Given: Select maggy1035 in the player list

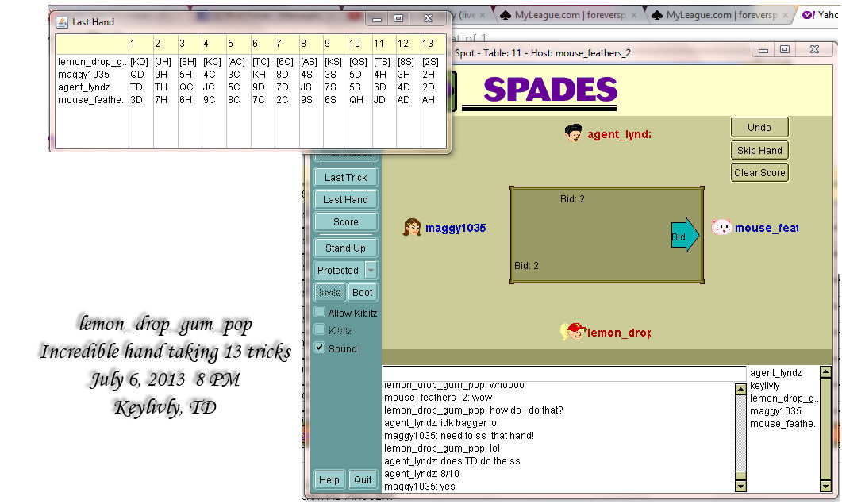Looking at the screenshot, I should [775, 411].
